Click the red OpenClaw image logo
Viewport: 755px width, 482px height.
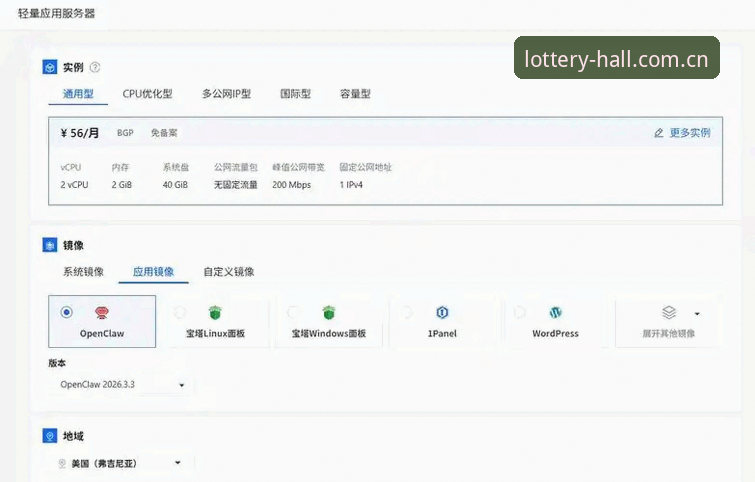[x=102, y=313]
